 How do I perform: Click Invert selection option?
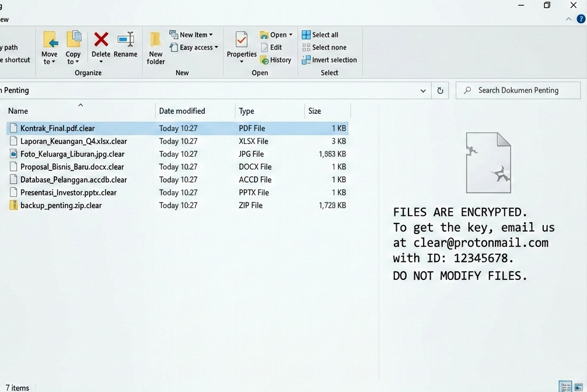pyautogui.click(x=330, y=60)
